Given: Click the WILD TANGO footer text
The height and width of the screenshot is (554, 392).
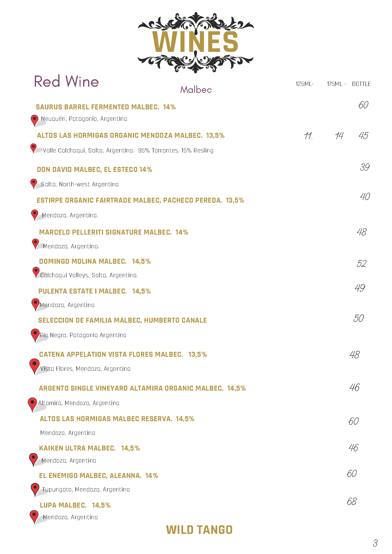Looking at the screenshot, I should [199, 530].
